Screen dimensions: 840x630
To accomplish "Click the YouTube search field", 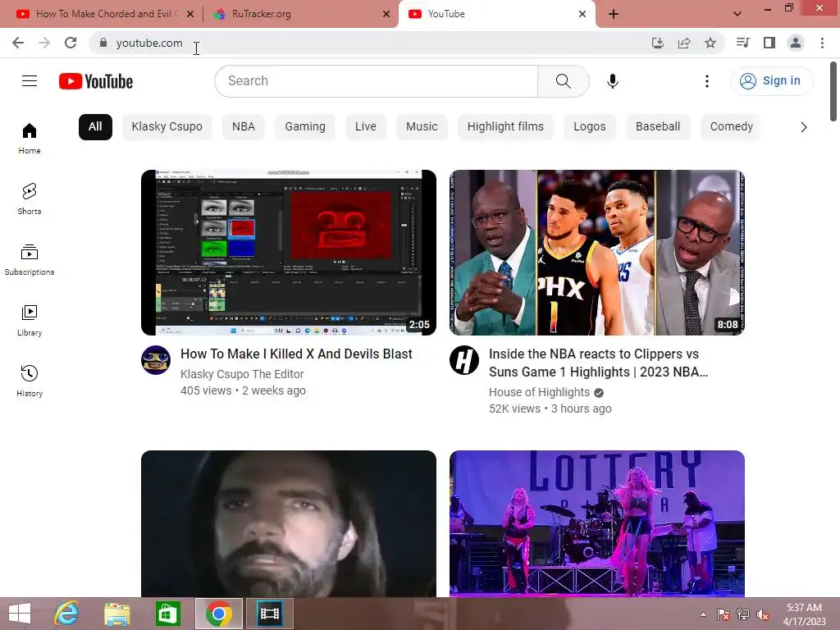I will click(376, 81).
